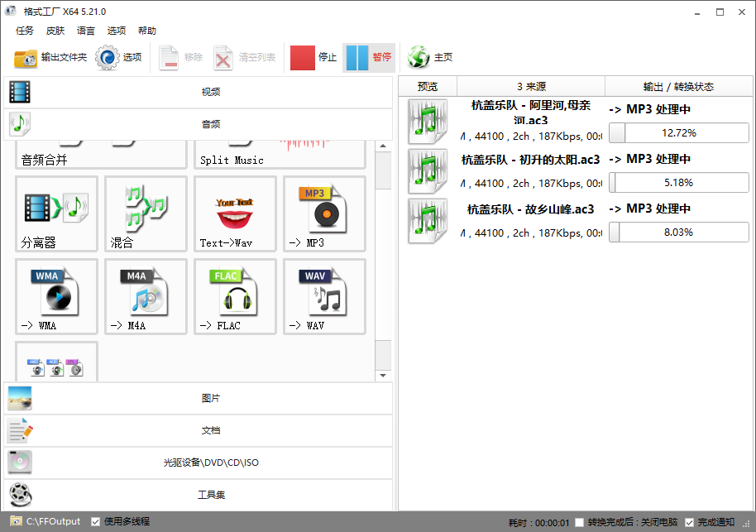
Task: Click the 主页 home toolbar icon
Action: pyautogui.click(x=428, y=58)
